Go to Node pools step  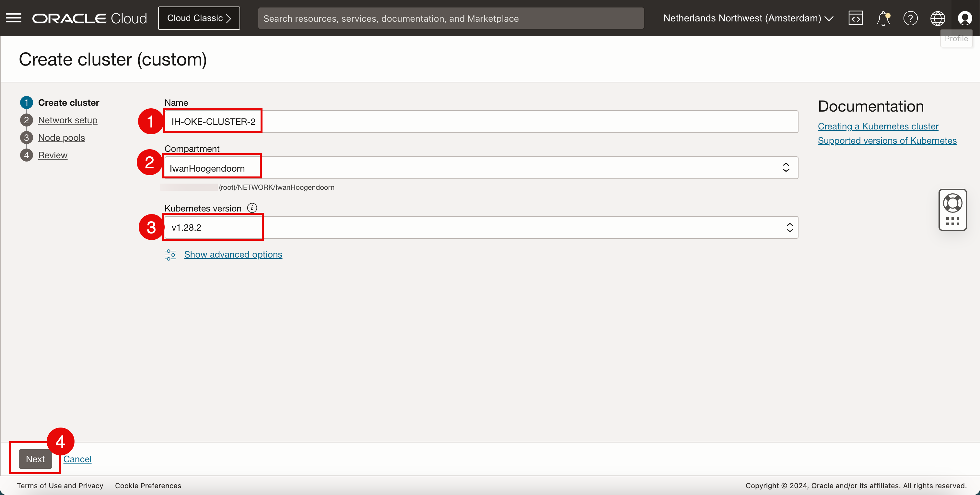tap(62, 138)
